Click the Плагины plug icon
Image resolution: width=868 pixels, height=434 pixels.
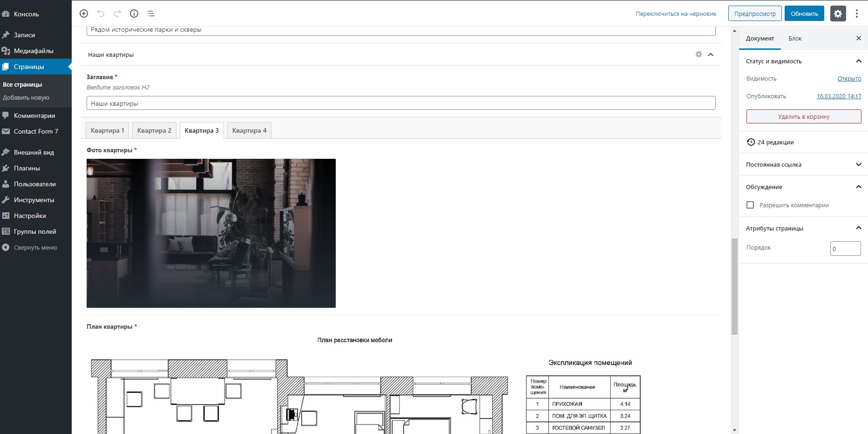6,168
